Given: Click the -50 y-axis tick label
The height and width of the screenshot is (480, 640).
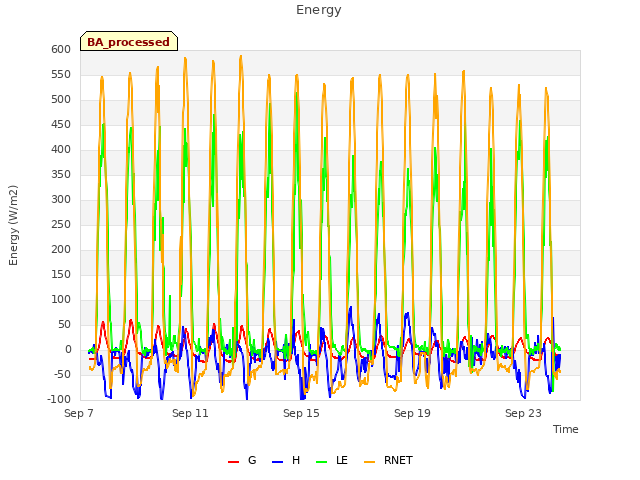Looking at the screenshot, I should pos(62,374).
